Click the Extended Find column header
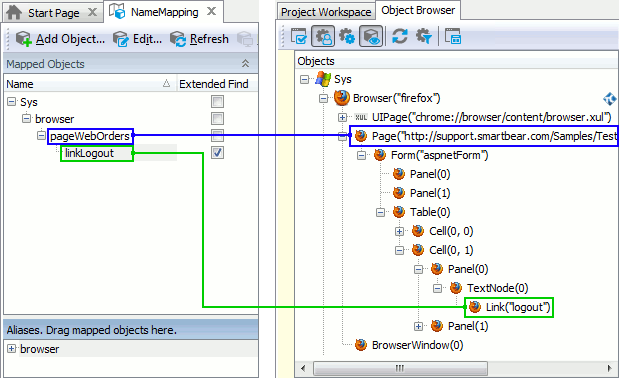The width and height of the screenshot is (619, 378). (x=217, y=84)
